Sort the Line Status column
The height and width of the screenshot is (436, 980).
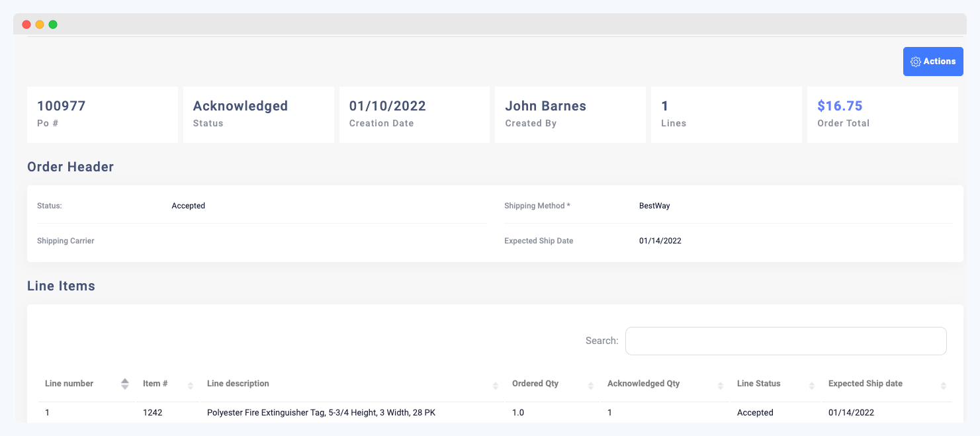(x=811, y=384)
